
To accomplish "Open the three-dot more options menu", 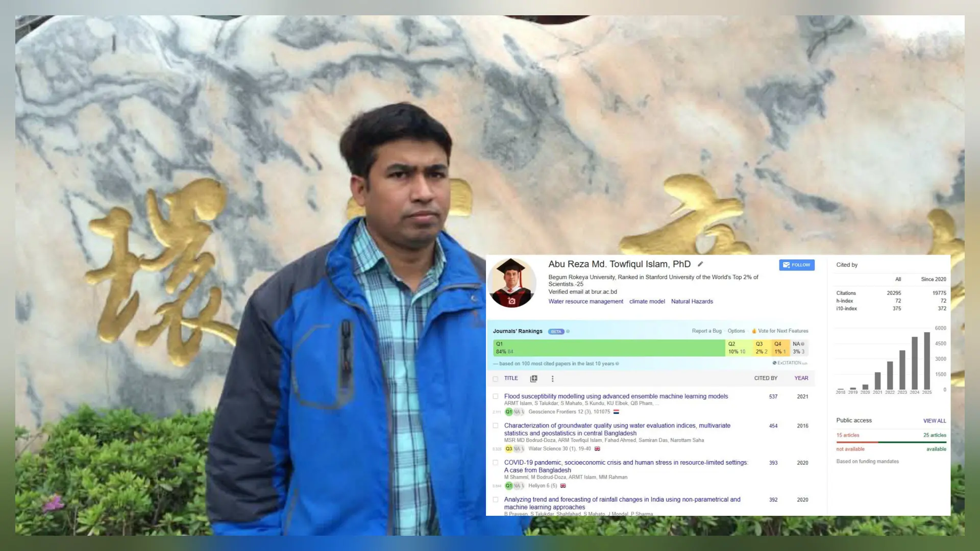I will click(552, 379).
